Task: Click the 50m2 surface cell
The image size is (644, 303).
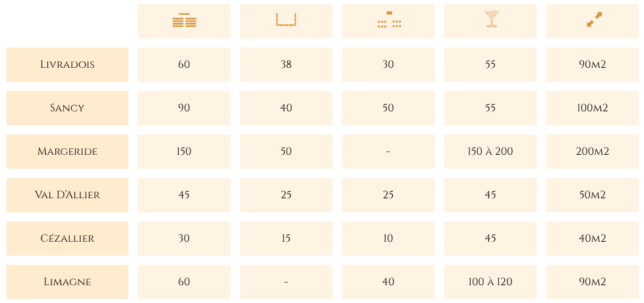Action: [x=592, y=195]
